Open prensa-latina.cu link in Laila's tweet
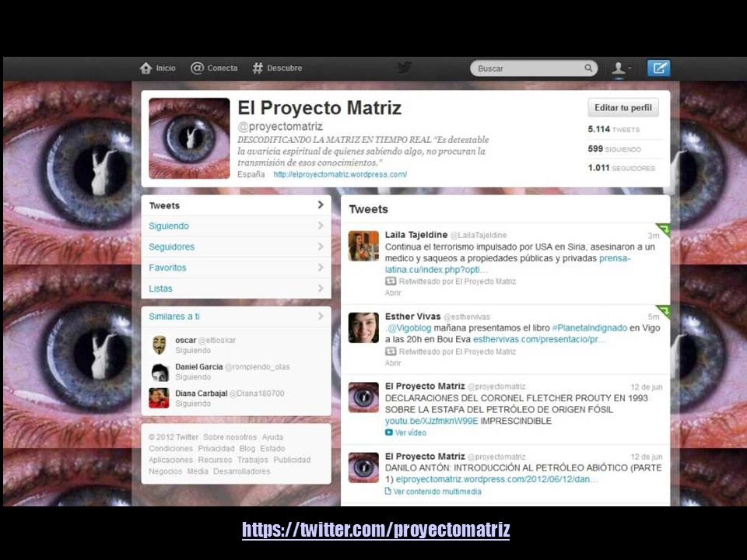This screenshot has width=747, height=560. [507, 264]
